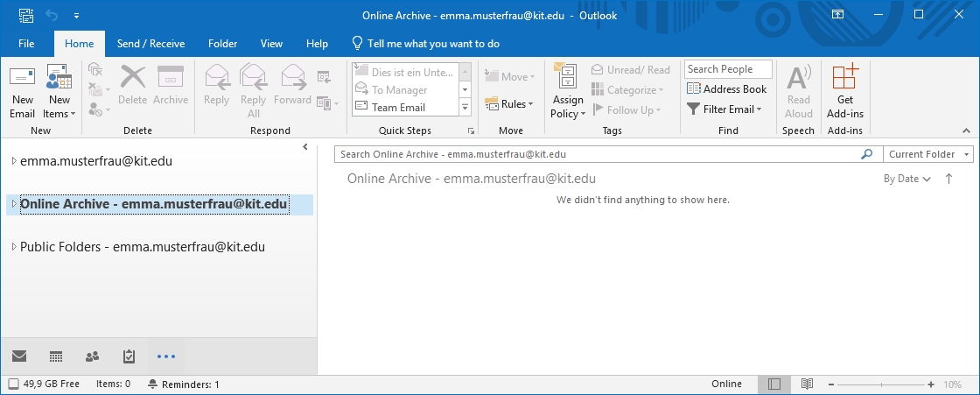
Task: Click the zoom slider in status bar
Action: click(884, 384)
